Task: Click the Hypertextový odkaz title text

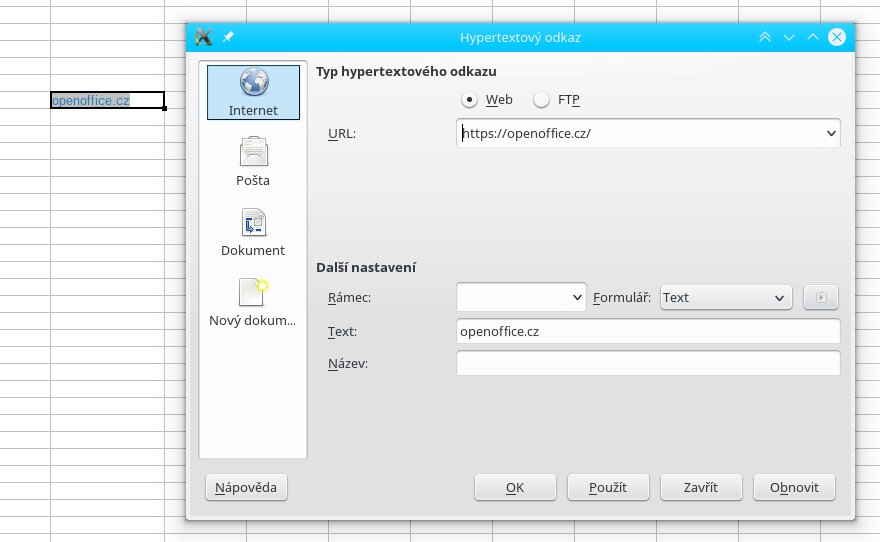Action: pyautogui.click(x=520, y=37)
